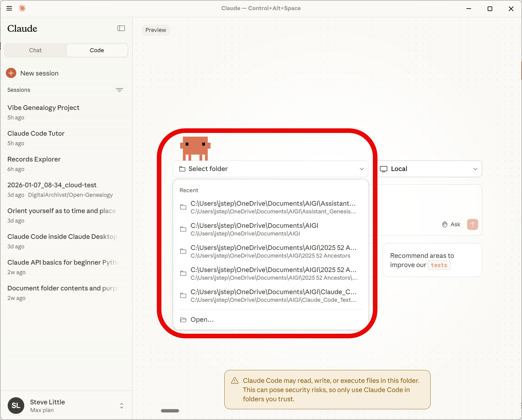Click the Claude title in sidebar
Screen dimensions: 522x420
pos(22,29)
